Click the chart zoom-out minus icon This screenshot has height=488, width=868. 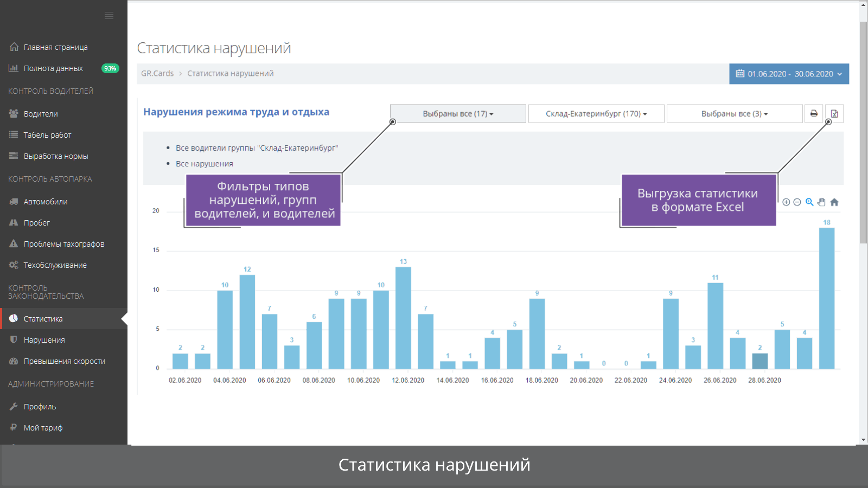[797, 202]
